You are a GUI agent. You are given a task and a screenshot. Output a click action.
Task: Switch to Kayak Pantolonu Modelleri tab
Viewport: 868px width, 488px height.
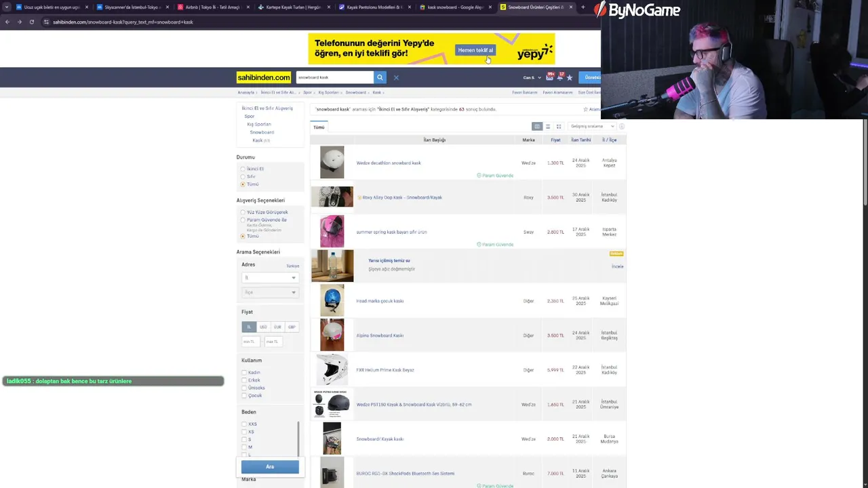pyautogui.click(x=374, y=7)
